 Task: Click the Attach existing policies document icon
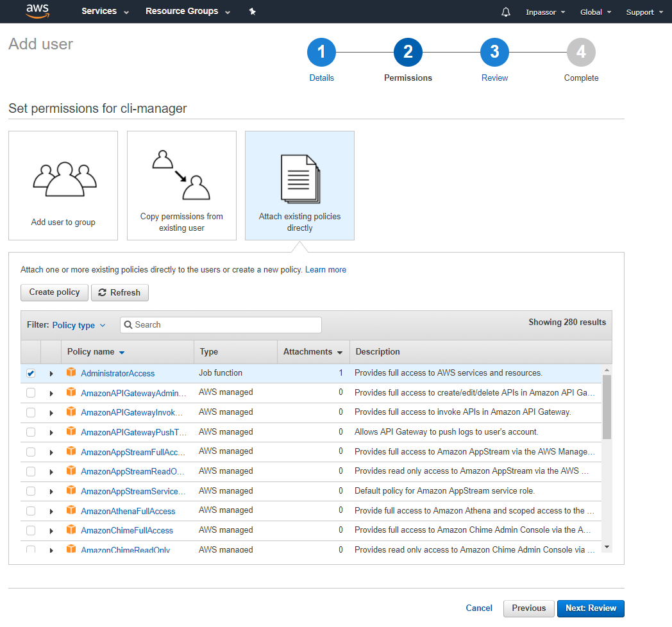(300, 179)
